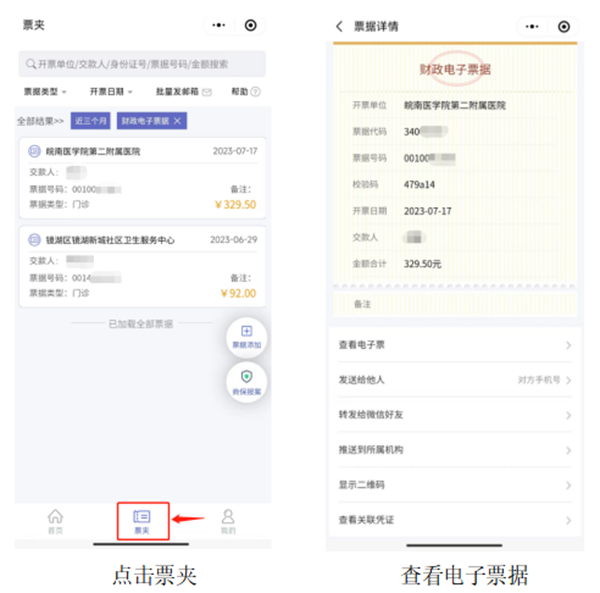Open 显示二维码 row
Viewport: 600px width, 593px height.
click(x=455, y=485)
